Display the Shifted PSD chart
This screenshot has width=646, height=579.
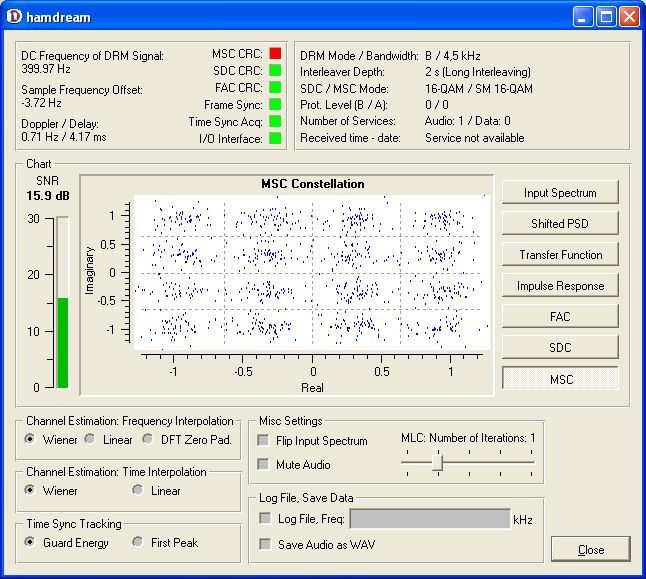(560, 223)
